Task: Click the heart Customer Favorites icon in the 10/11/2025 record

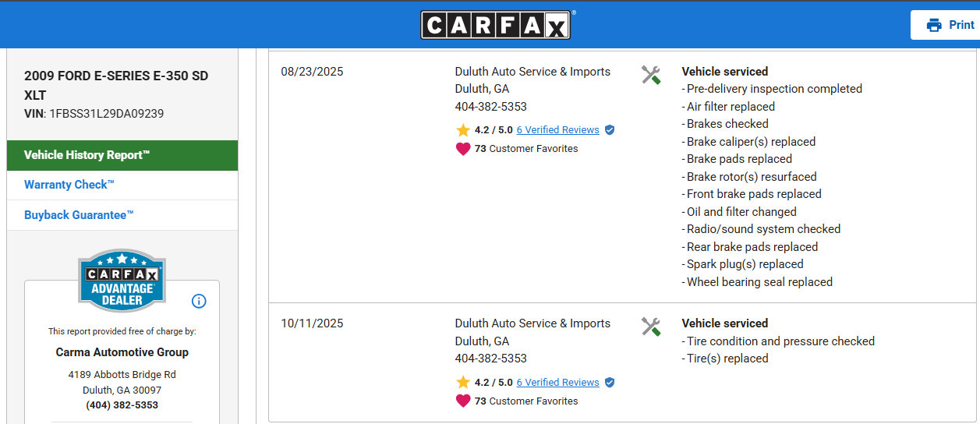Action: (463, 401)
